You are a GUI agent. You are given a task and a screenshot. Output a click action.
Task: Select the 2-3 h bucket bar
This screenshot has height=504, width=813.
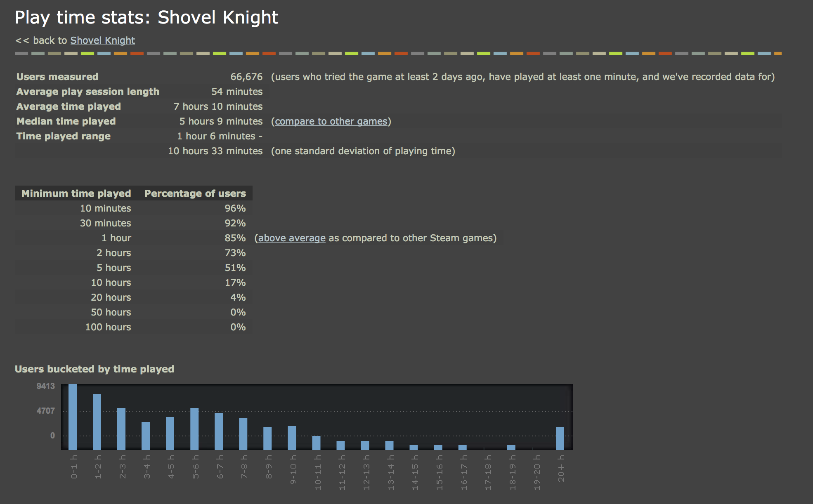pos(121,429)
